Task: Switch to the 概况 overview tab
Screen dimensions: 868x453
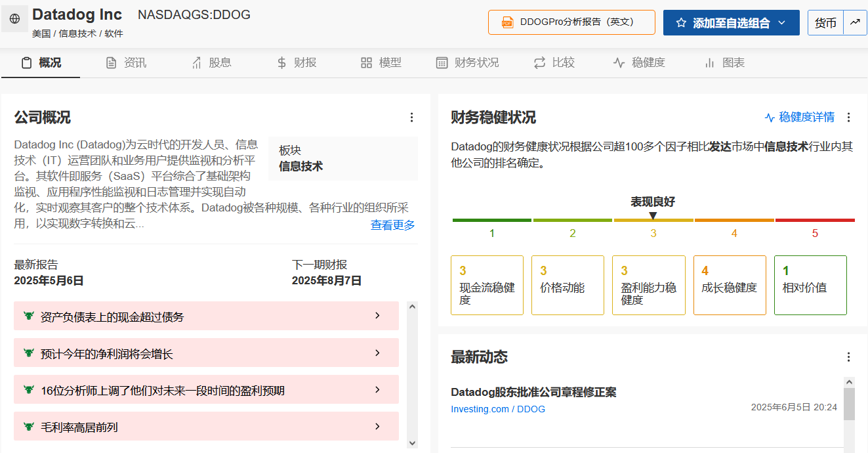Action: [x=41, y=63]
